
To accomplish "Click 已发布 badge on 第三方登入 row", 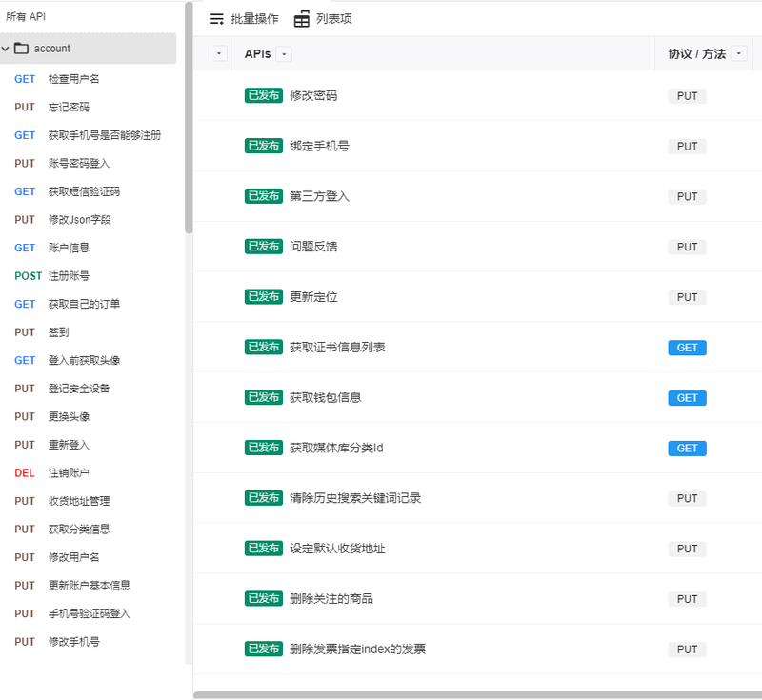I will [264, 196].
